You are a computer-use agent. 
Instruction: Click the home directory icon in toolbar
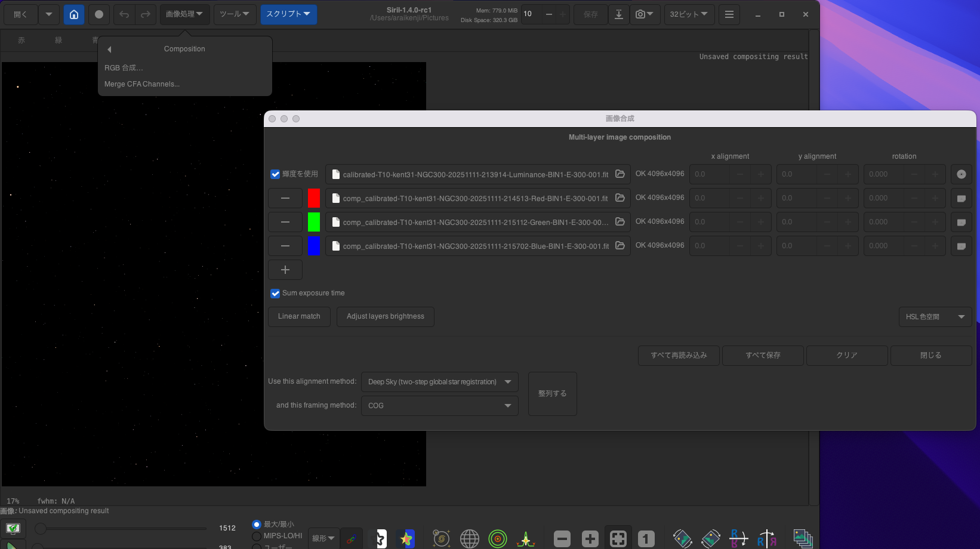pyautogui.click(x=74, y=14)
